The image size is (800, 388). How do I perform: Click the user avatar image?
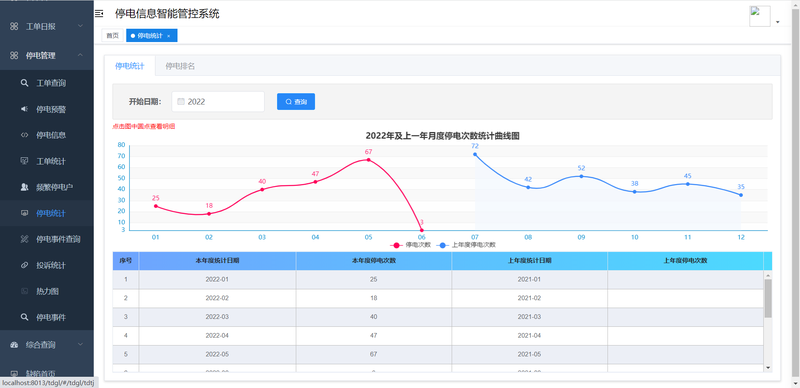click(x=760, y=16)
